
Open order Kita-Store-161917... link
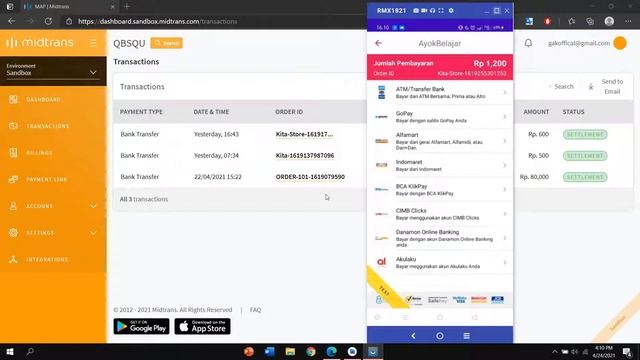point(304,134)
